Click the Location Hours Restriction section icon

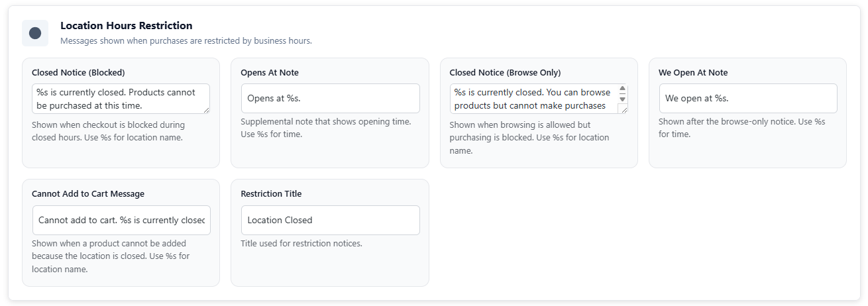35,33
